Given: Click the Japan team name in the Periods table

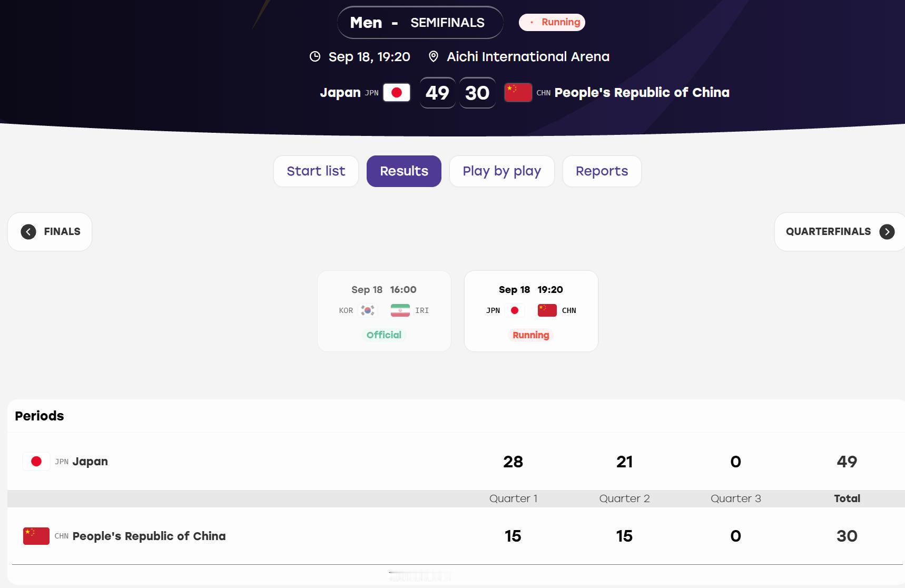Looking at the screenshot, I should pyautogui.click(x=90, y=462).
